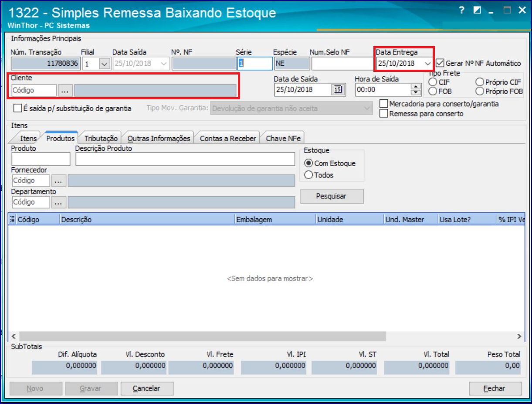
Task: Sort by Embalagem column header
Action: coord(275,220)
